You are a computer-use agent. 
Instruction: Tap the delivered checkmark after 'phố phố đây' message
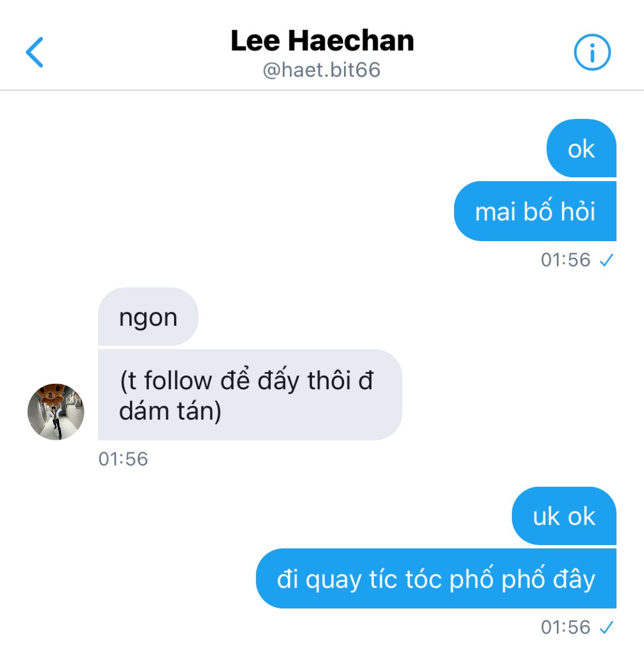(607, 627)
